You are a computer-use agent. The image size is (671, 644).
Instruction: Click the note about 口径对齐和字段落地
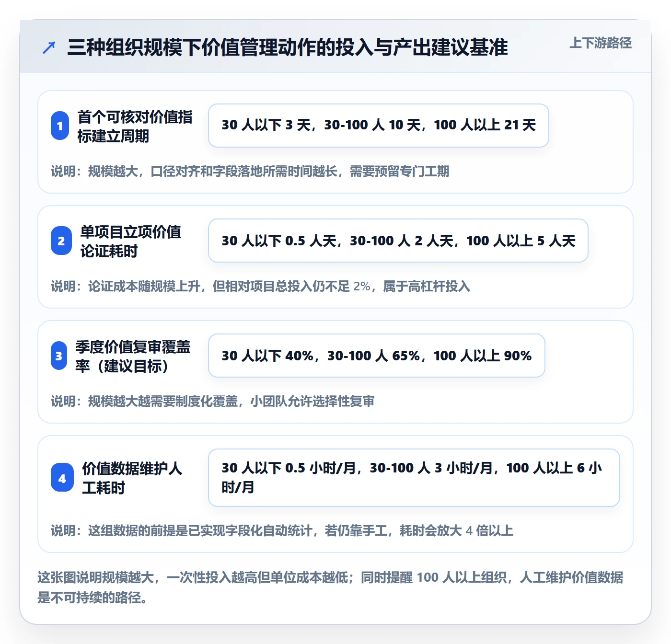(250, 171)
